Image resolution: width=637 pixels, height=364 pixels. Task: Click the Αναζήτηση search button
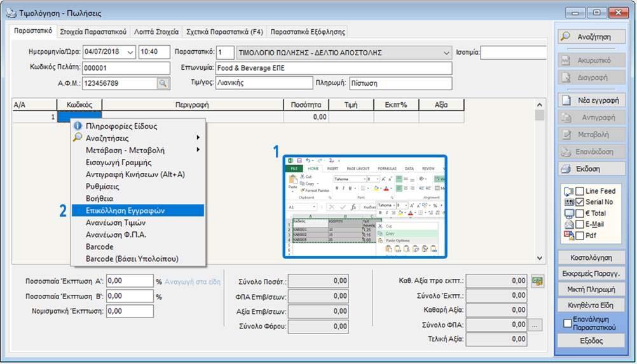pyautogui.click(x=591, y=36)
